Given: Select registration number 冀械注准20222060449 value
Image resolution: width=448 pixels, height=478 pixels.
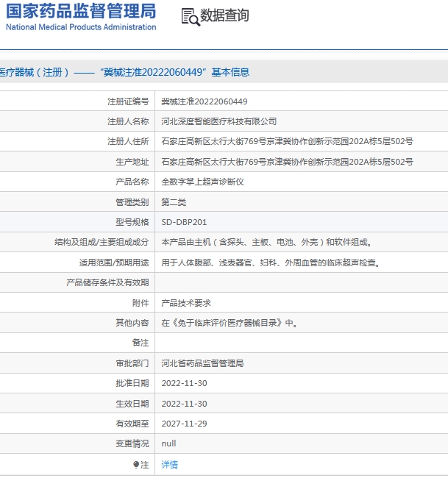Looking at the screenshot, I should pyautogui.click(x=205, y=101).
